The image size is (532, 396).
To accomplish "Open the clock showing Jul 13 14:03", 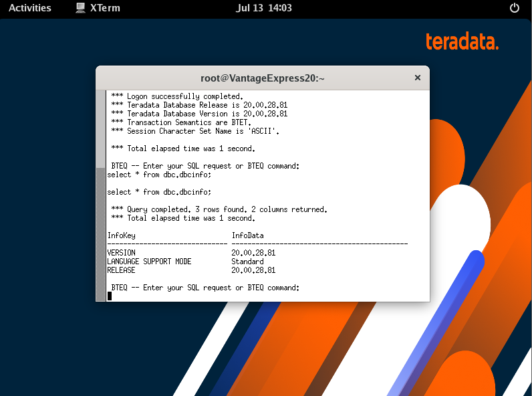I will [263, 8].
